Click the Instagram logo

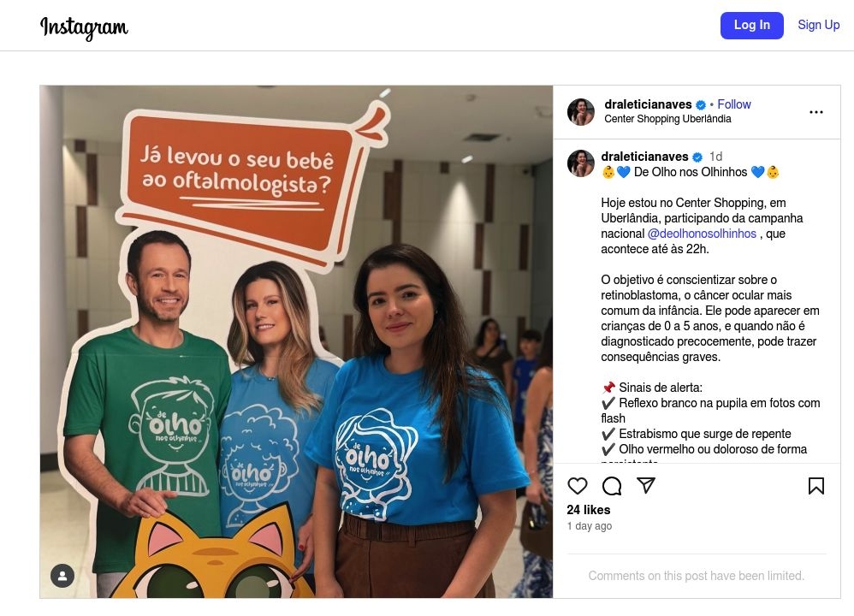pos(85,27)
